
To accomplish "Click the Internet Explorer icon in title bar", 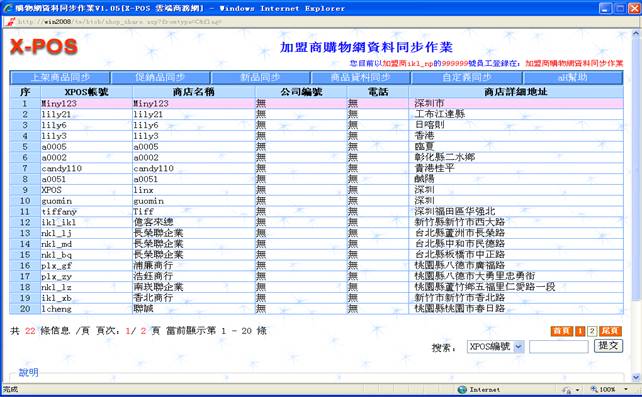I will click(x=7, y=8).
